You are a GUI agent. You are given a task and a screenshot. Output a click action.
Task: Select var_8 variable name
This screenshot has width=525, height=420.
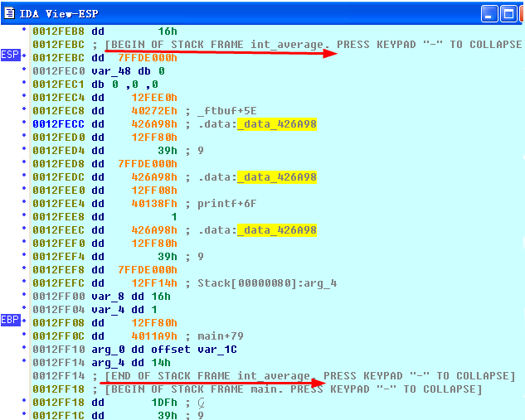108,297
